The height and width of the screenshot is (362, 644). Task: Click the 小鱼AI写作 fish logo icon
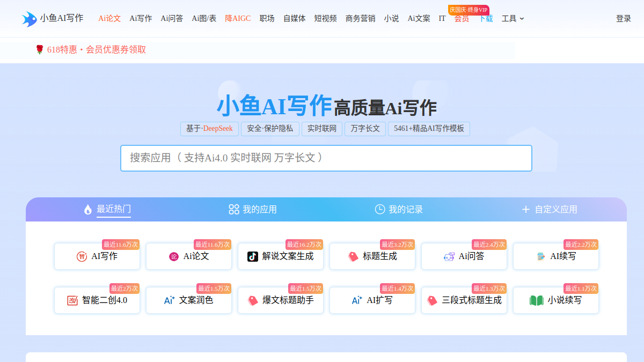tap(29, 19)
